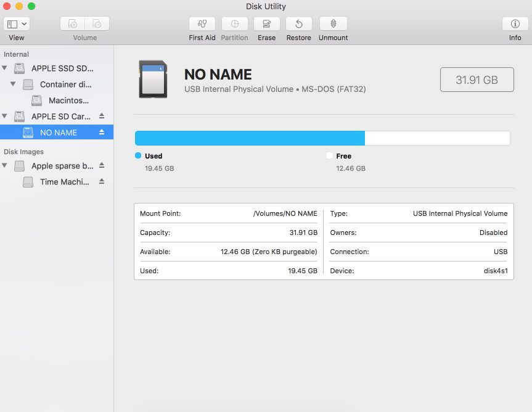Click the Internal section header

16,54
